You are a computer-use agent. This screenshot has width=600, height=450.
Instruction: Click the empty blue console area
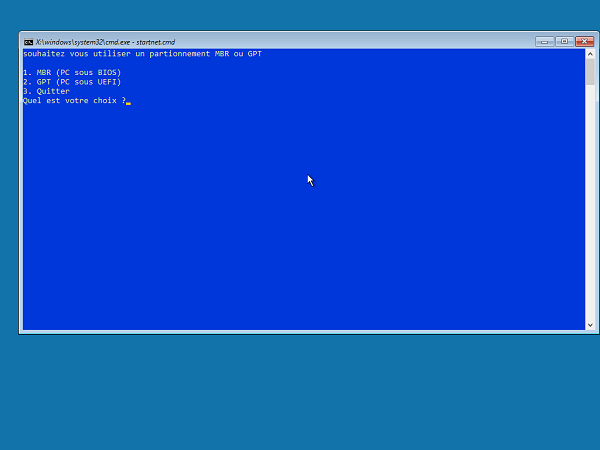(304, 237)
